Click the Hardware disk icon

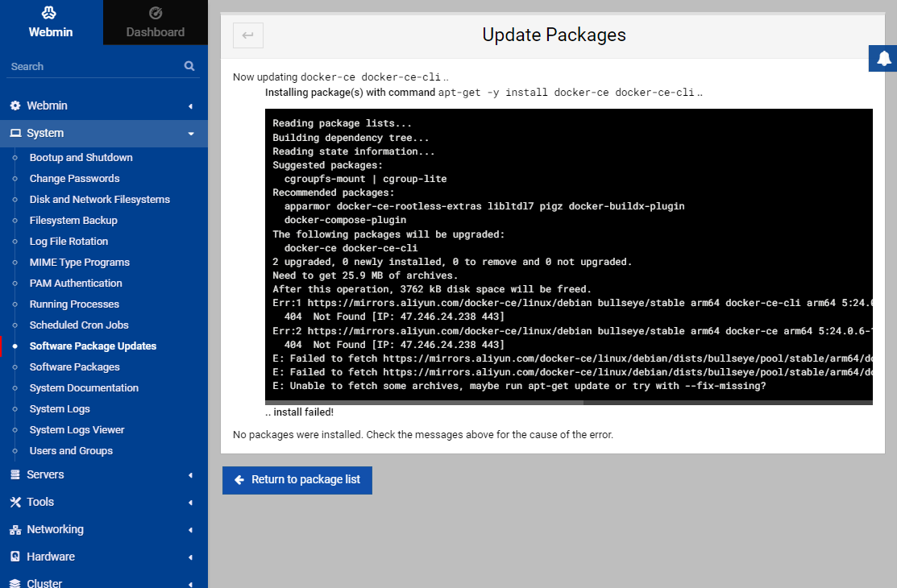(x=15, y=557)
